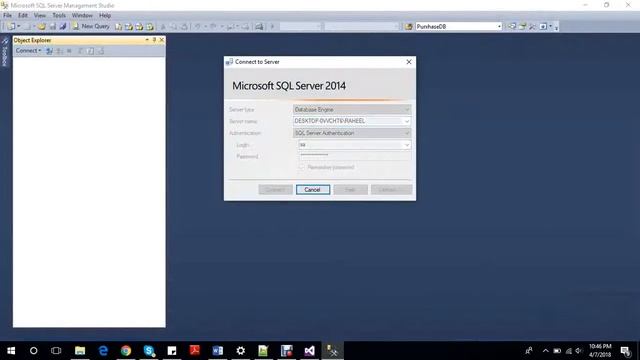
Task: Open the Edit menu
Action: 23,15
